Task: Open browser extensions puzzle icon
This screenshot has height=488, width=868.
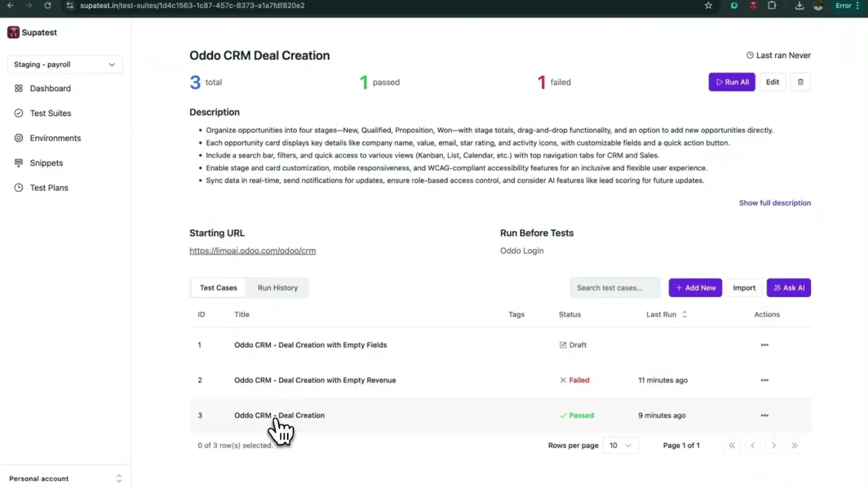Action: click(x=772, y=5)
